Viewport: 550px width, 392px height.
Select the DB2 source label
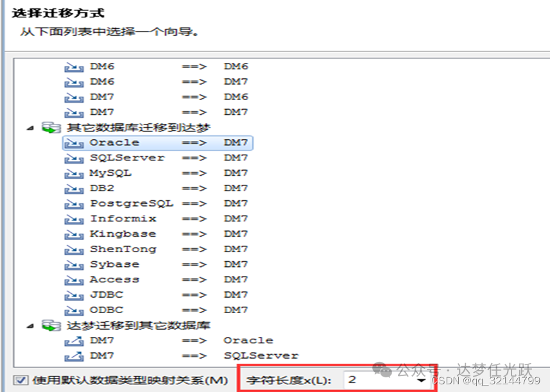point(102,188)
